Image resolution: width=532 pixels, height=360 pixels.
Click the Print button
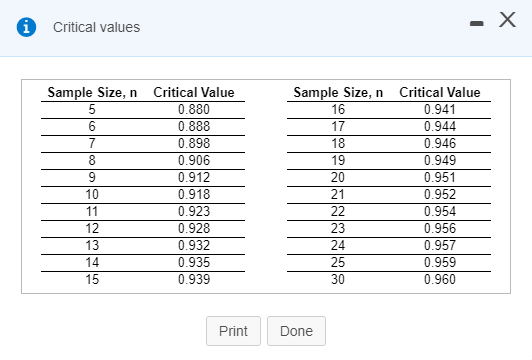click(233, 331)
